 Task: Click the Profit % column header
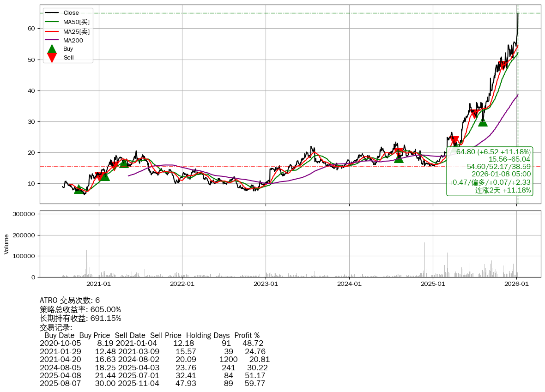[x=247, y=335]
